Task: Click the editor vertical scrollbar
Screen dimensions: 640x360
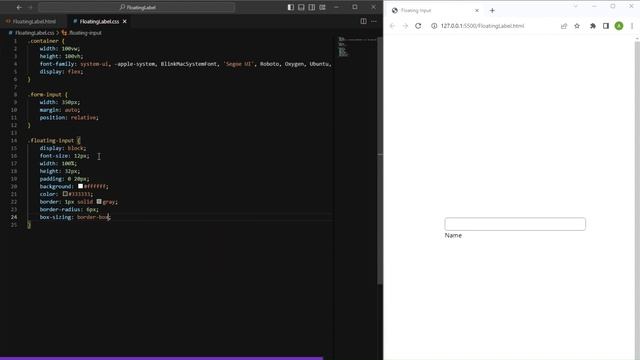Action: click(380, 159)
